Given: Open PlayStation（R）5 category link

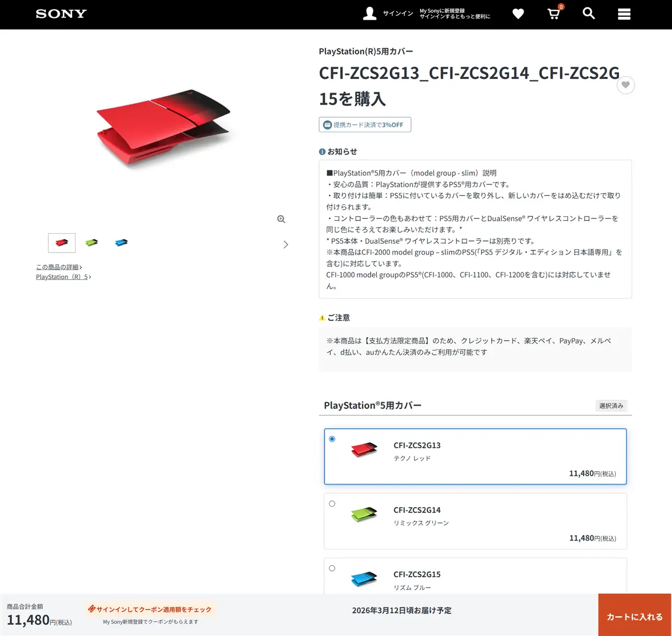Looking at the screenshot, I should point(63,277).
